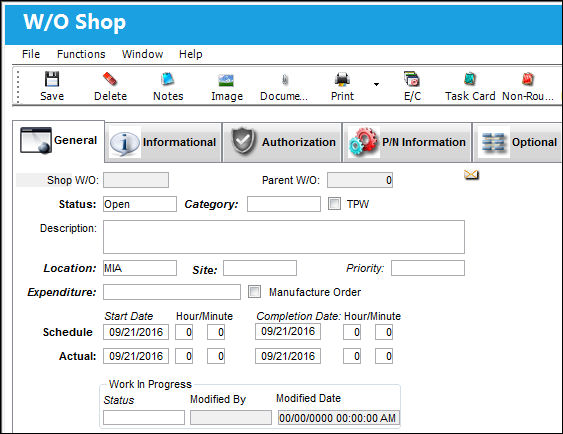Viewport: 563px width, 434px height.
Task: Open the Help menu
Action: coord(191,54)
